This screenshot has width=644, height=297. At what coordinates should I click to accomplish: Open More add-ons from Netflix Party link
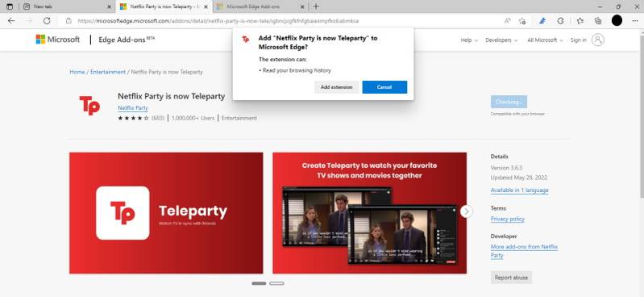click(524, 251)
